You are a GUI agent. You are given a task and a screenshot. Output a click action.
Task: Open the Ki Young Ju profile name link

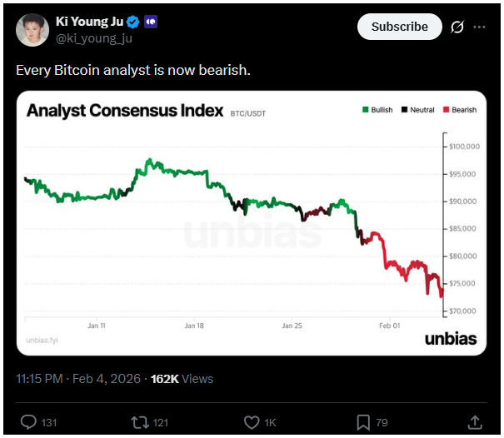click(x=88, y=21)
